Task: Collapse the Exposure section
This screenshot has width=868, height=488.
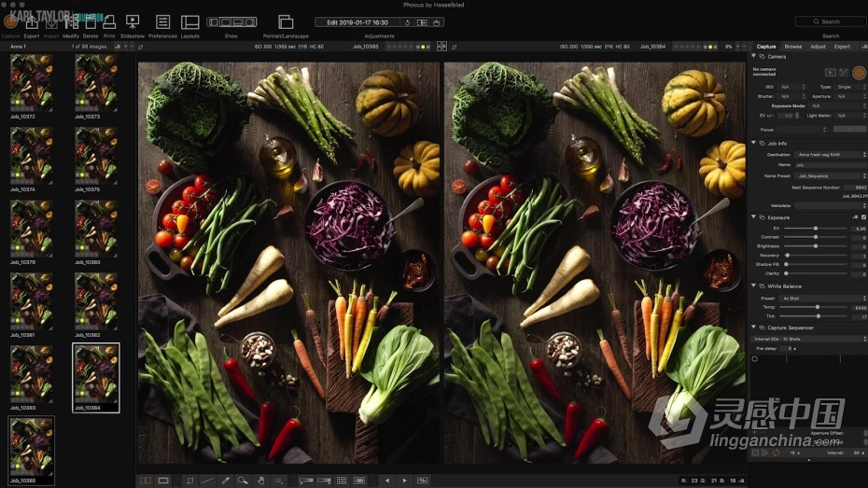Action: (753, 217)
